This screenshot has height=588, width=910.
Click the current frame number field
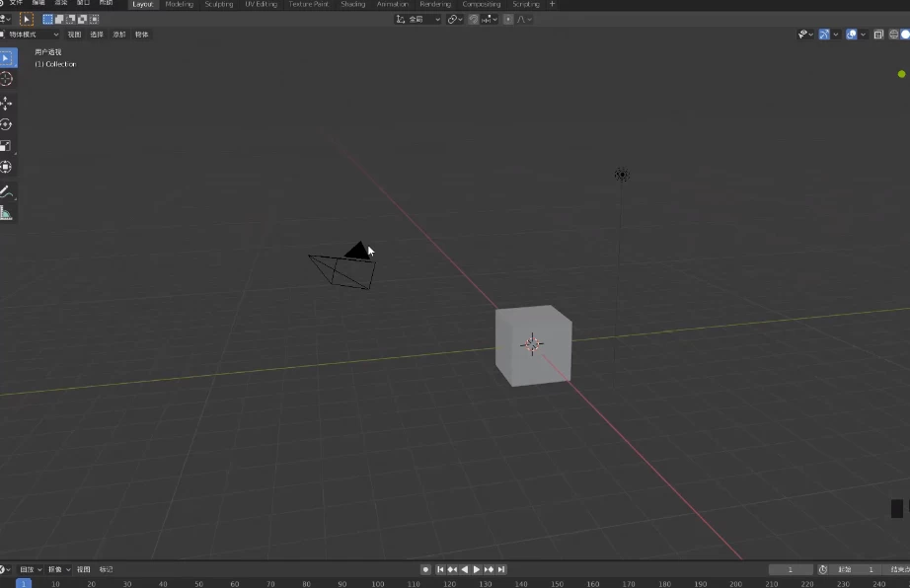pyautogui.click(x=791, y=569)
